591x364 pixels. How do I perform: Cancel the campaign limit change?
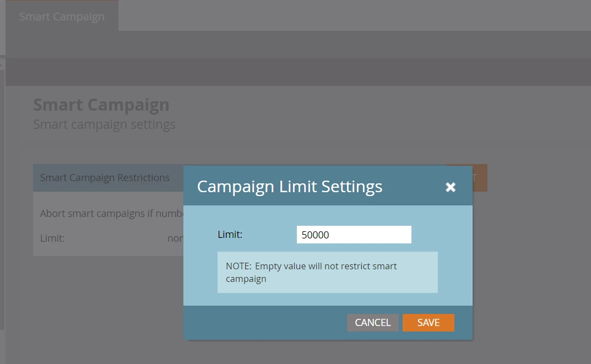click(x=372, y=323)
